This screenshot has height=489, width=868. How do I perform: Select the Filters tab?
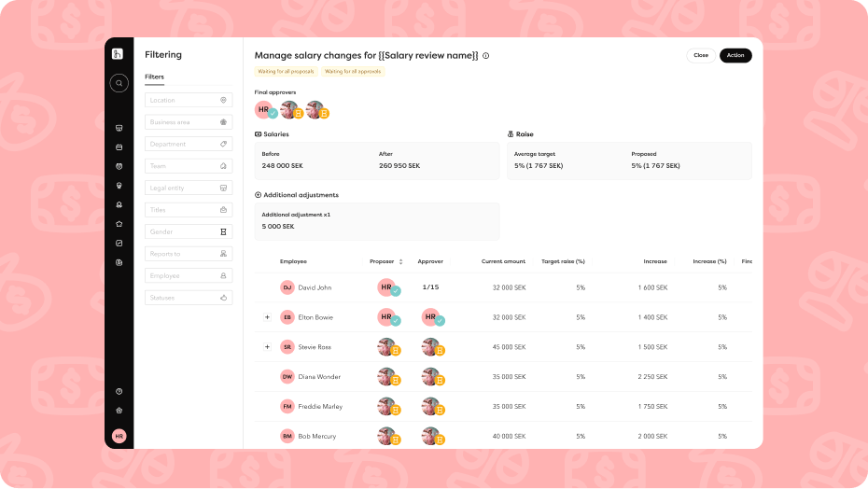154,77
